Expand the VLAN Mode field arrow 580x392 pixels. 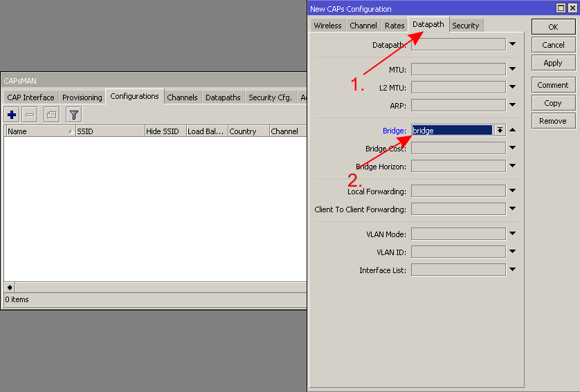513,234
